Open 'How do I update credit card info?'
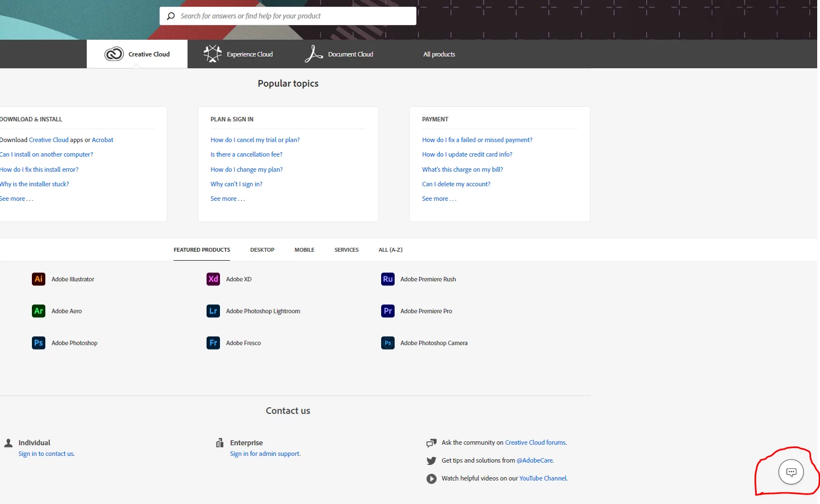This screenshot has width=820, height=504. [467, 154]
